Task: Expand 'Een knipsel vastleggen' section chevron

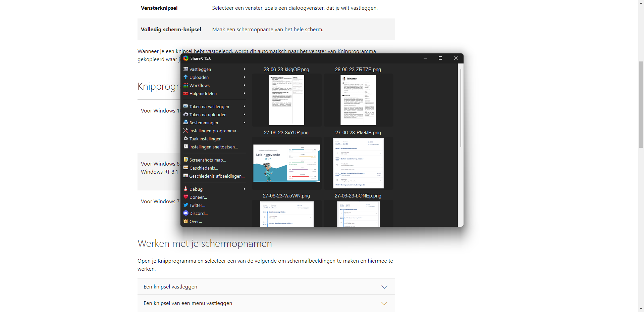Action: click(x=384, y=287)
